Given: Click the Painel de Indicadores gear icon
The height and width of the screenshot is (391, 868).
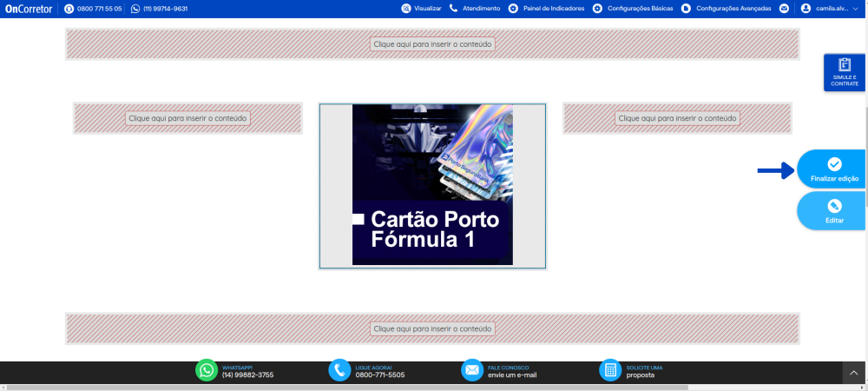Looking at the screenshot, I should (513, 9).
